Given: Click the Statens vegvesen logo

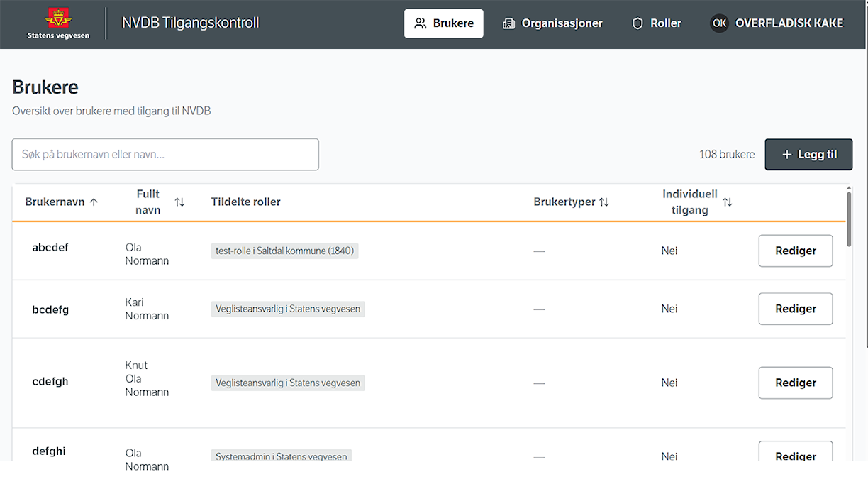Looking at the screenshot, I should (58, 23).
